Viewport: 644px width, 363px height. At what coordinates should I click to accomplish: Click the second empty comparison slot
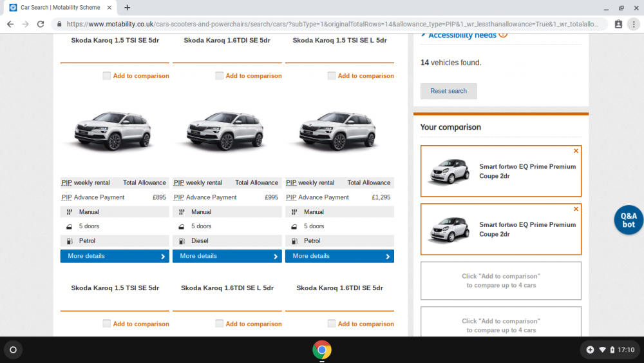click(501, 322)
